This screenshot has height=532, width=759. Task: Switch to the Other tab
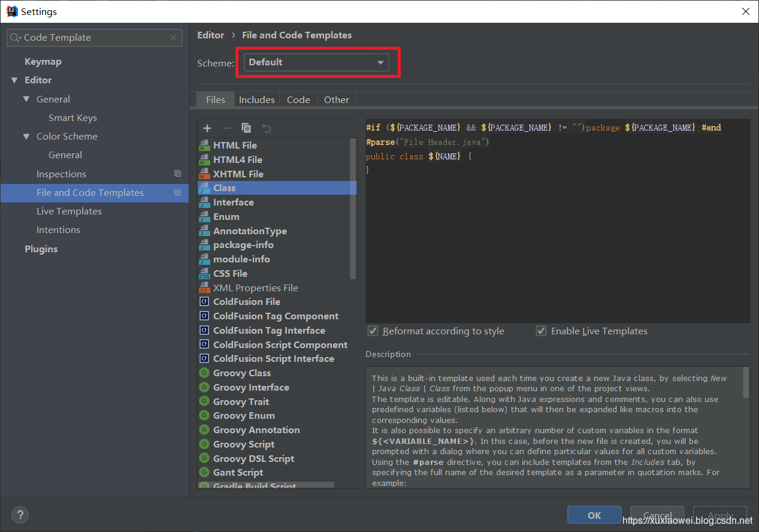click(x=336, y=99)
